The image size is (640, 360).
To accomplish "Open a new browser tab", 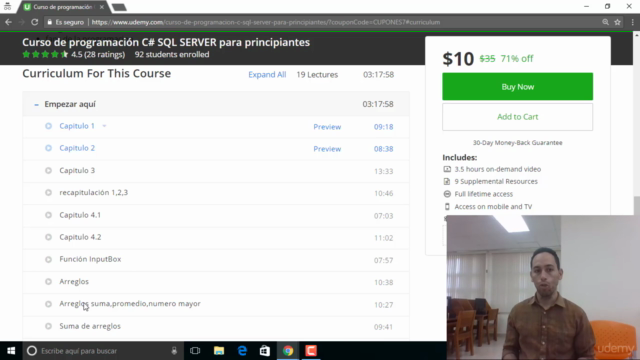I will 119,7.
